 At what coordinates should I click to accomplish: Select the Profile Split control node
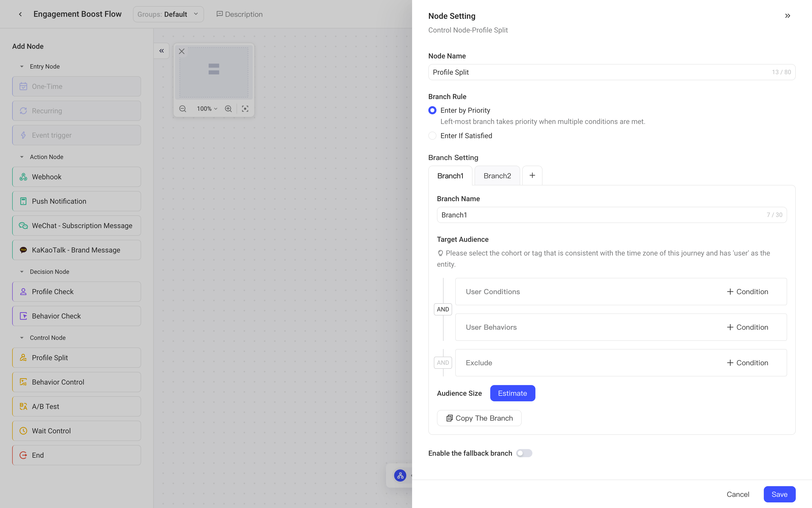(x=76, y=357)
